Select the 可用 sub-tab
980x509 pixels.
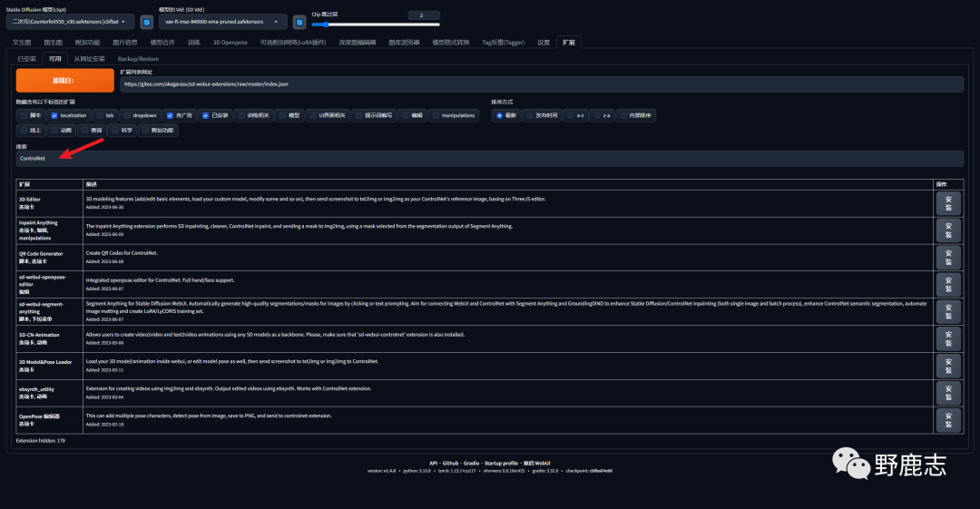(55, 59)
